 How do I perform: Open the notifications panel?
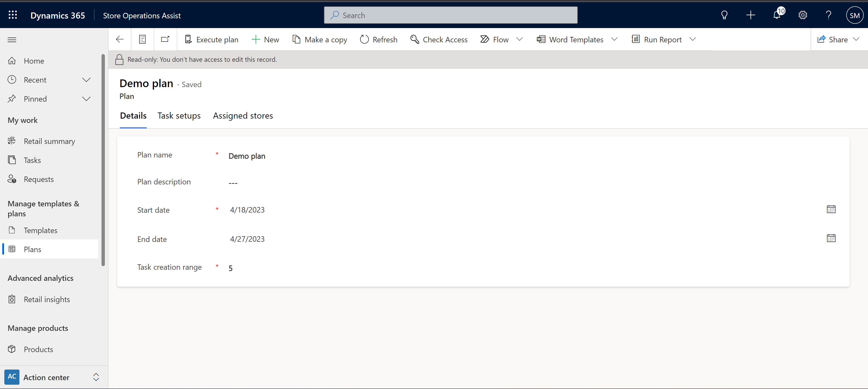[x=777, y=15]
